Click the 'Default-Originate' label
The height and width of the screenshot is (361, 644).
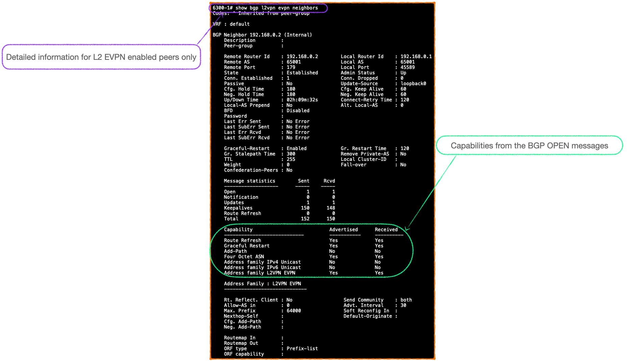(368, 316)
